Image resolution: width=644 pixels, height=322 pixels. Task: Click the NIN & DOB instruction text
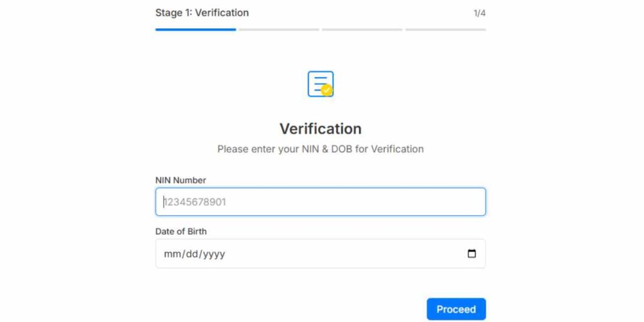coord(320,149)
